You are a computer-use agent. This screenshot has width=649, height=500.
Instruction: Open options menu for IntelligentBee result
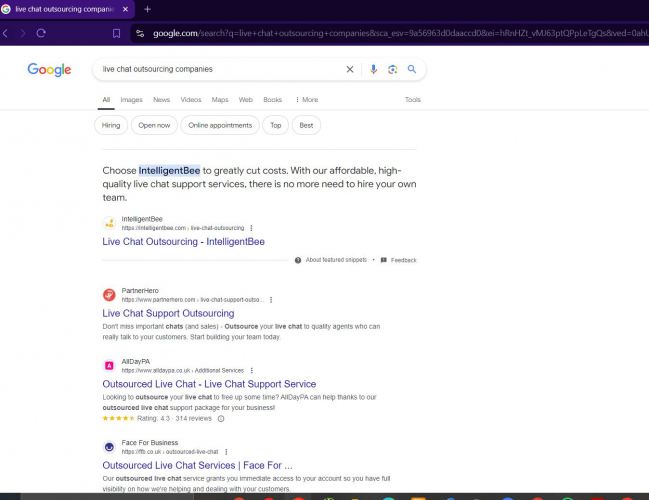click(251, 228)
